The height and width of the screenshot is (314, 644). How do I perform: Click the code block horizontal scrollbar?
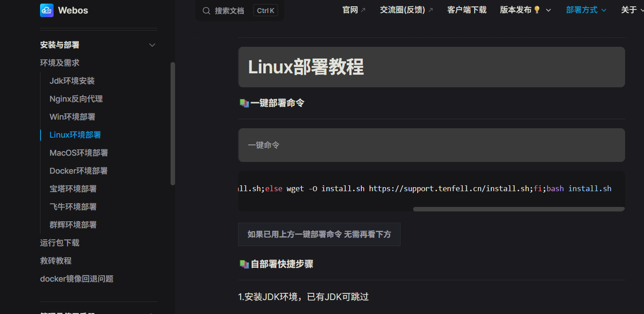[518, 209]
